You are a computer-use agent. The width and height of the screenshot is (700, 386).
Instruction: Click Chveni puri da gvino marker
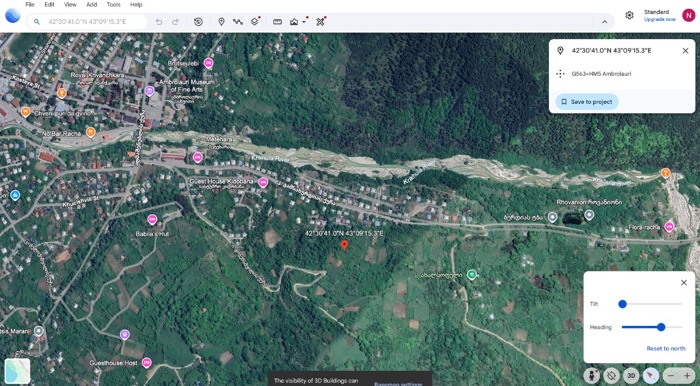point(25,112)
